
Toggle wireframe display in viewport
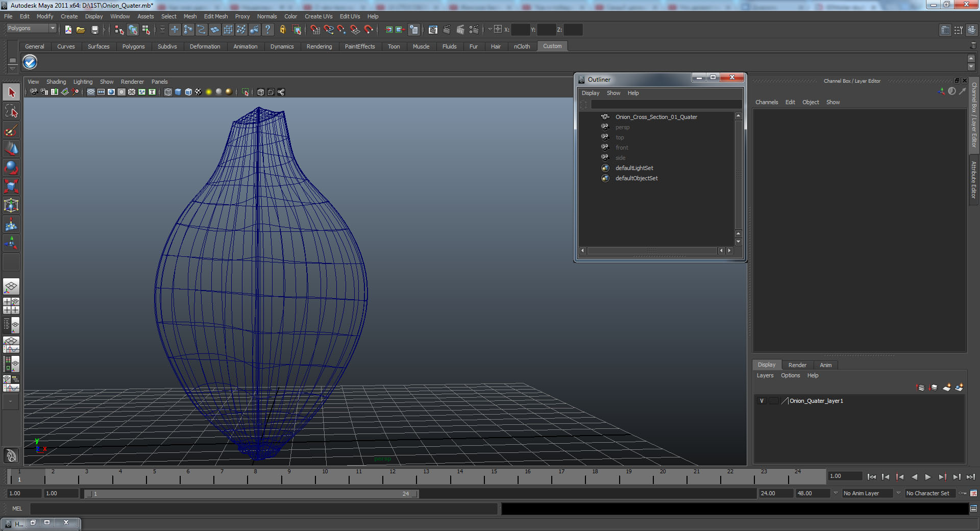coord(168,92)
